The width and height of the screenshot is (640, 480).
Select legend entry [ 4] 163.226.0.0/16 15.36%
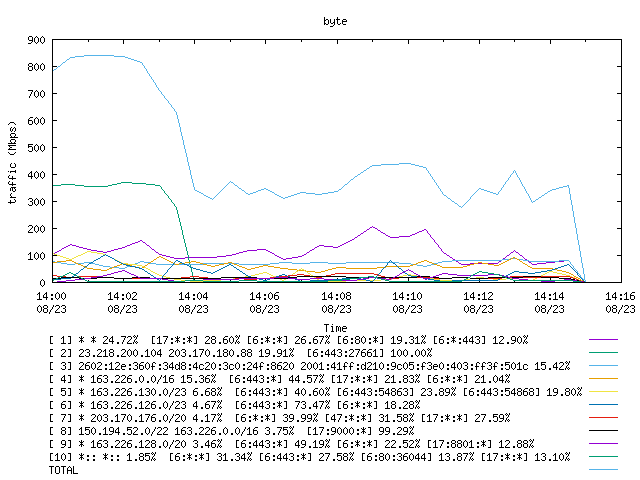(x=280, y=379)
